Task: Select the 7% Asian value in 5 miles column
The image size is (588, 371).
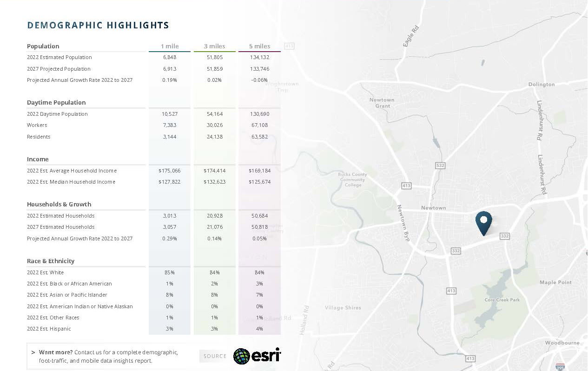Action: (x=259, y=295)
